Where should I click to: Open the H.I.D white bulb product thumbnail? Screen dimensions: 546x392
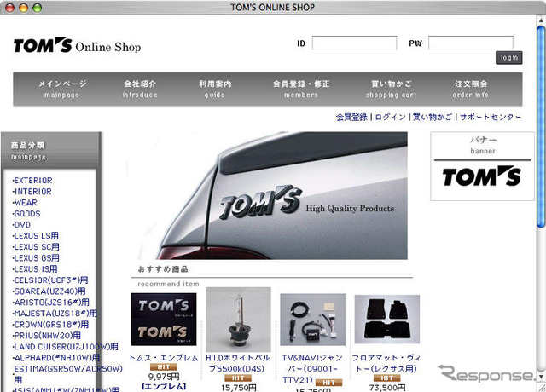[238, 320]
